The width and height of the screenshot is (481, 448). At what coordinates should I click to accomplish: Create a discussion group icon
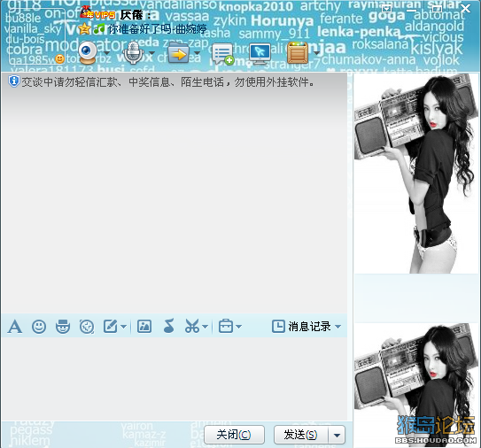[222, 54]
